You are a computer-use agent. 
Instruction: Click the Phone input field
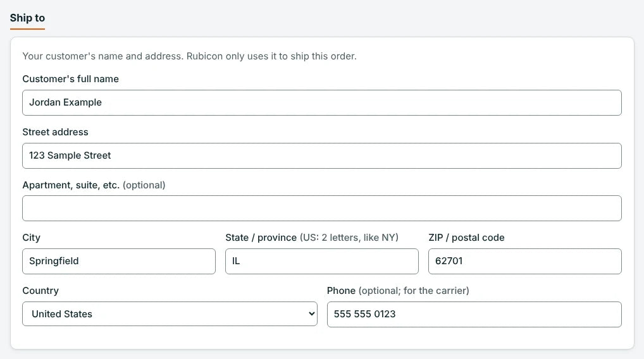pyautogui.click(x=474, y=314)
